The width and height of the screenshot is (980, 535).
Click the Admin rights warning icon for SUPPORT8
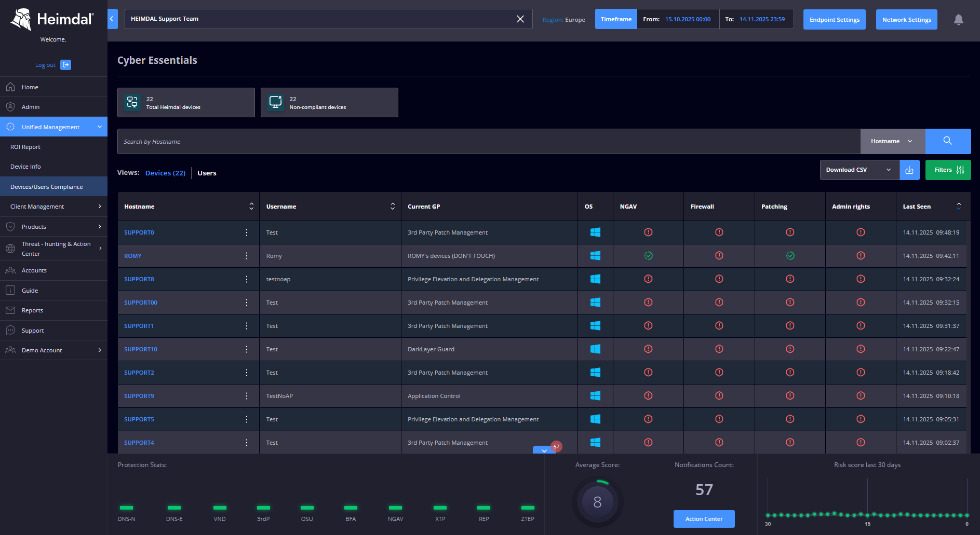[861, 279]
